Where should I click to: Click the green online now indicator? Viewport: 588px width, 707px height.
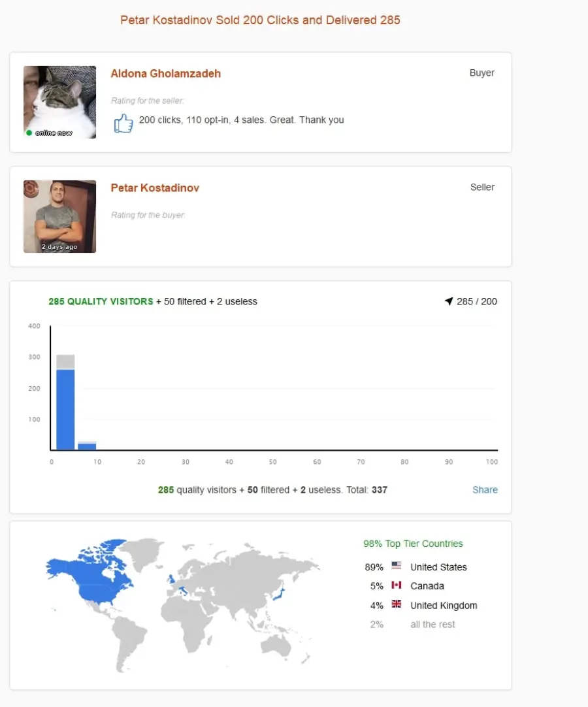(x=29, y=133)
